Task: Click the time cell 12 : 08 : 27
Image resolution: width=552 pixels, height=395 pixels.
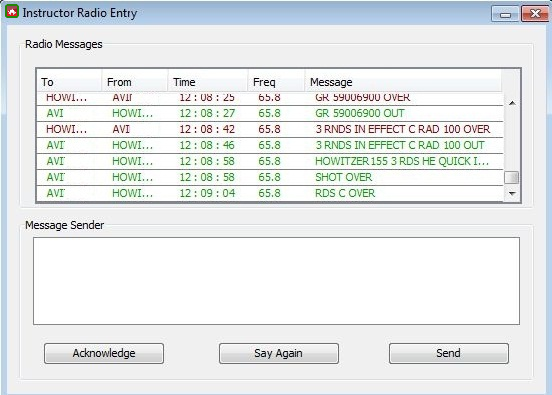Action: click(x=207, y=113)
